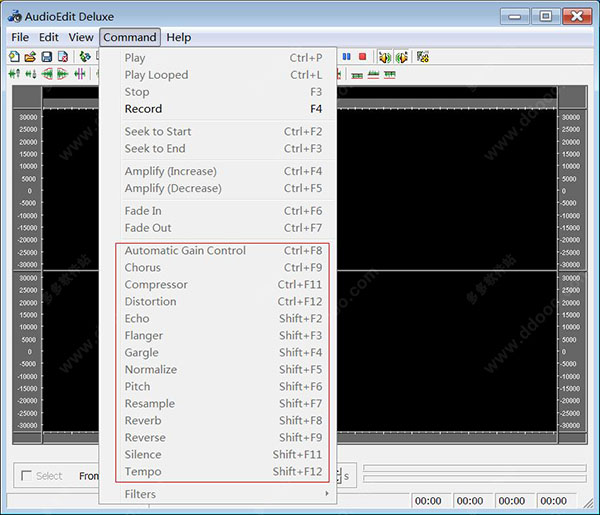Toggle the Select checkbox
The image size is (600, 515).
(x=26, y=476)
